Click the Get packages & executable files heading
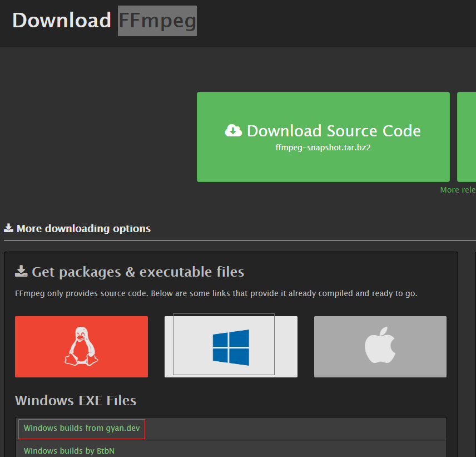 pos(138,272)
